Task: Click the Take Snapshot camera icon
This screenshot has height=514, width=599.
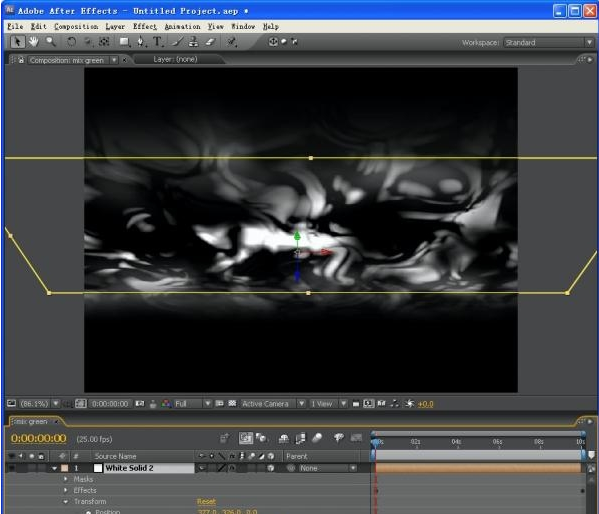Action: (140, 404)
